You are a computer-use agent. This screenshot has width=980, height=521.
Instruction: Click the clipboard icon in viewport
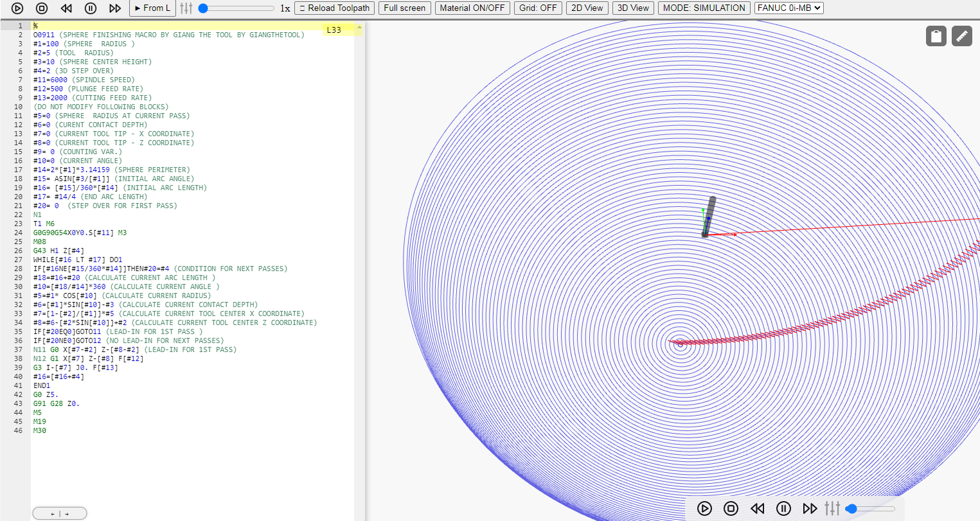[x=936, y=36]
